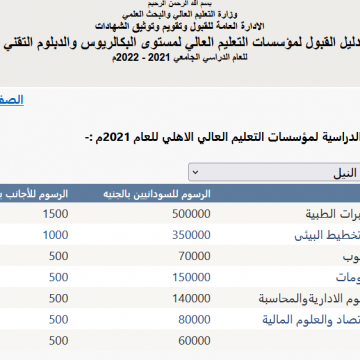
Task: Click the 80000 fee cell
Action: pos(194,320)
